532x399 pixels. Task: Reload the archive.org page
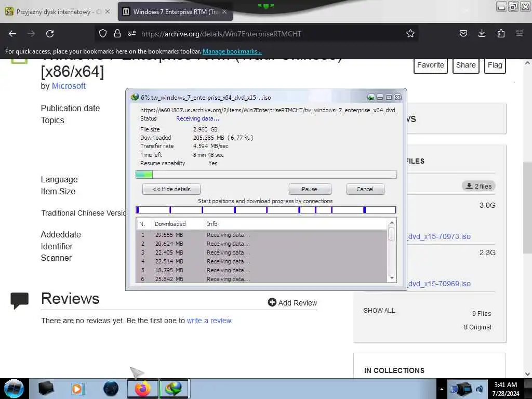tap(50, 34)
